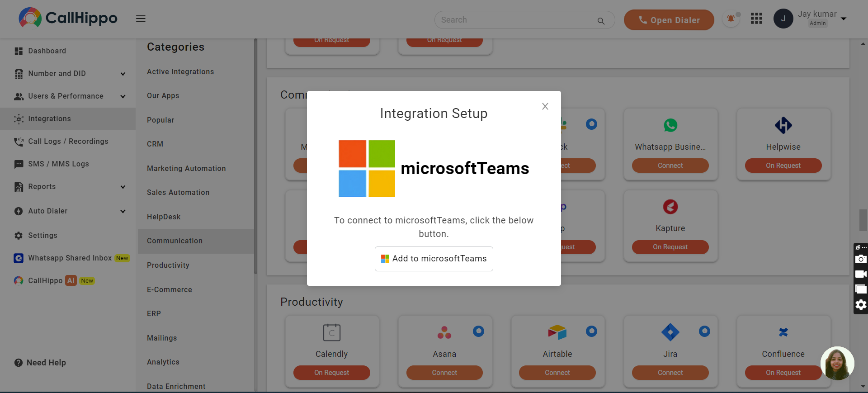The height and width of the screenshot is (393, 868).
Task: Click the search magnifier icon
Action: click(x=601, y=21)
